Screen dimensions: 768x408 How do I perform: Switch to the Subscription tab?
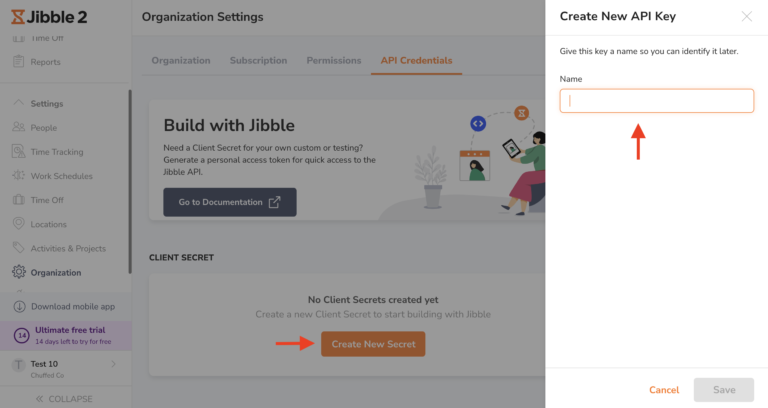coord(258,60)
